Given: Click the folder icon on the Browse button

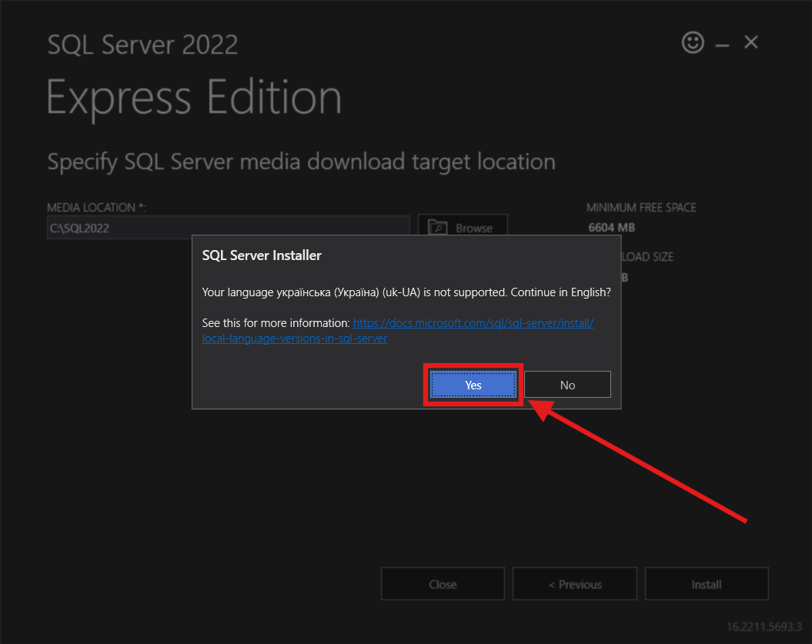Looking at the screenshot, I should click(437, 228).
